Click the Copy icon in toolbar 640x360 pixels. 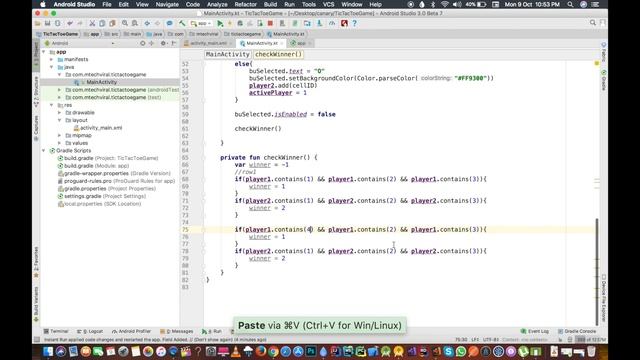coord(102,24)
